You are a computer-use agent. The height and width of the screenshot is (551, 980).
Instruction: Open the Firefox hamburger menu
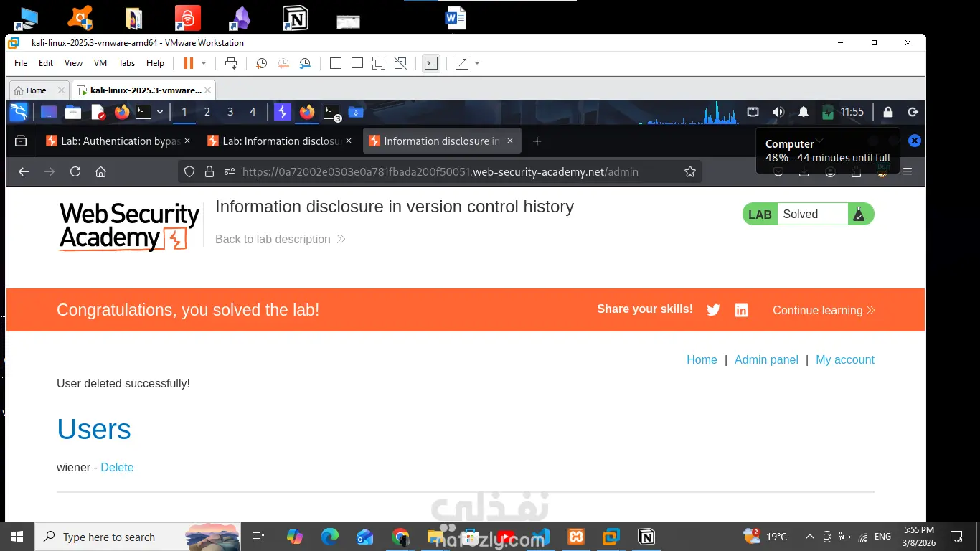(908, 172)
